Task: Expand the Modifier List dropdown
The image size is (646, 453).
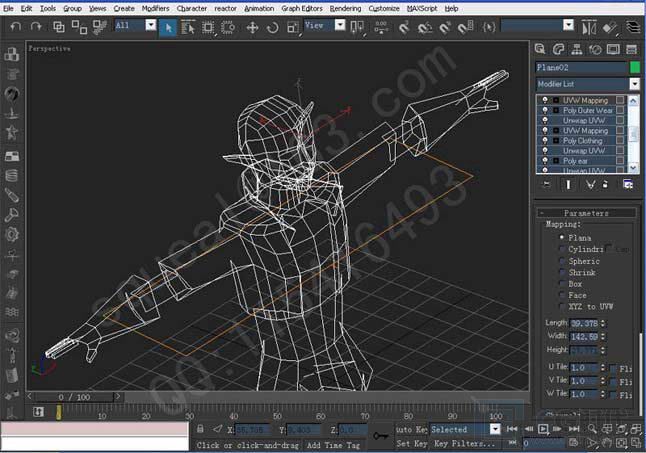Action: tap(634, 84)
